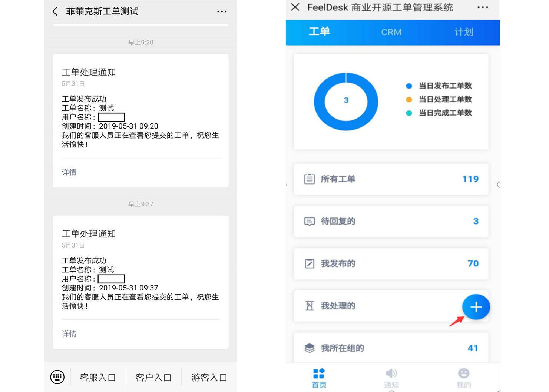The height and width of the screenshot is (392, 549).
Task: Open 详情 of the 09:37 notification
Action: point(69,334)
